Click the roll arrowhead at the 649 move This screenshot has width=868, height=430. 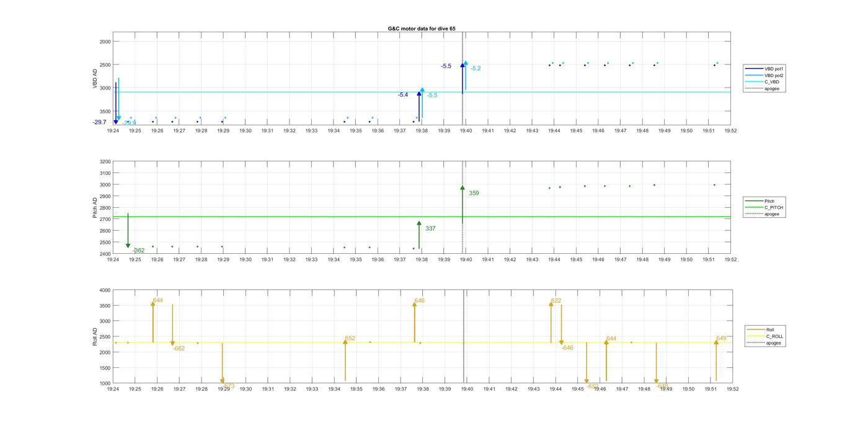click(x=716, y=343)
